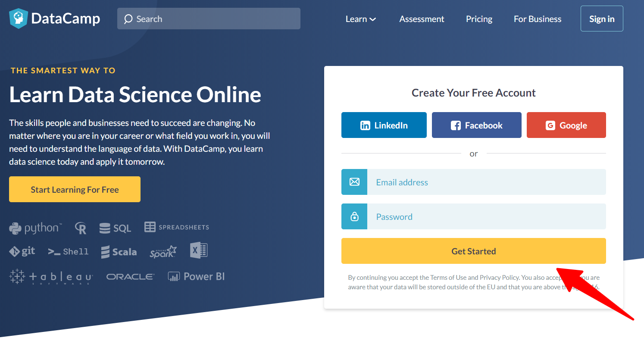Click into the Search box
This screenshot has width=644, height=341.
(x=209, y=19)
